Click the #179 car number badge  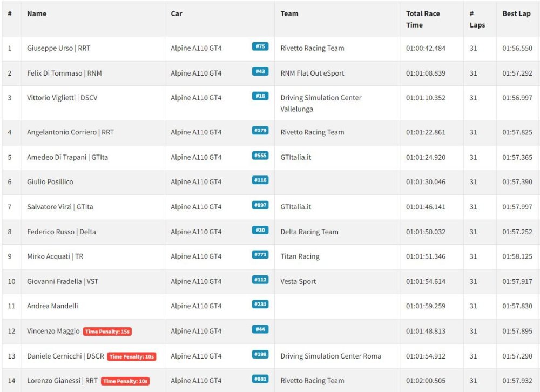(260, 131)
